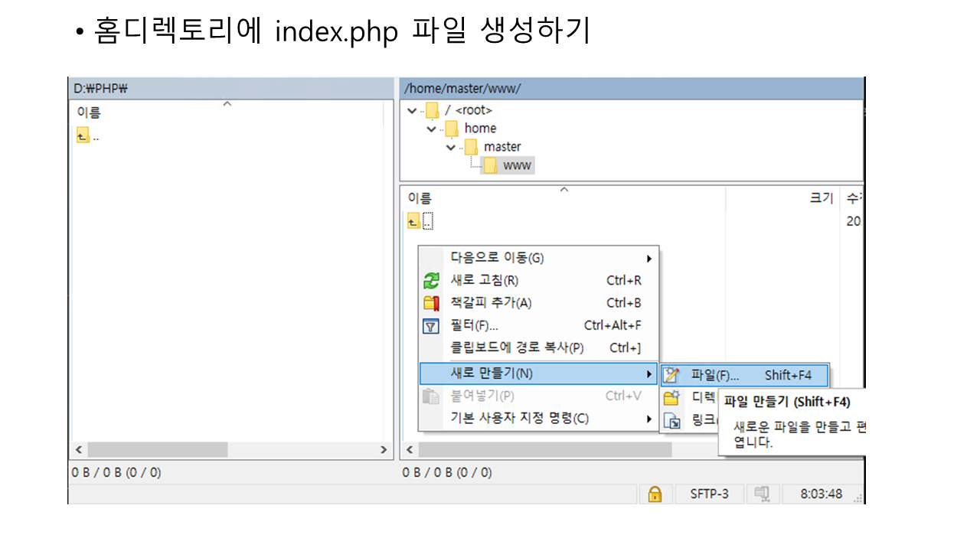The width and height of the screenshot is (980, 551).
Task: Collapse the master folder tree node
Action: pos(452,147)
